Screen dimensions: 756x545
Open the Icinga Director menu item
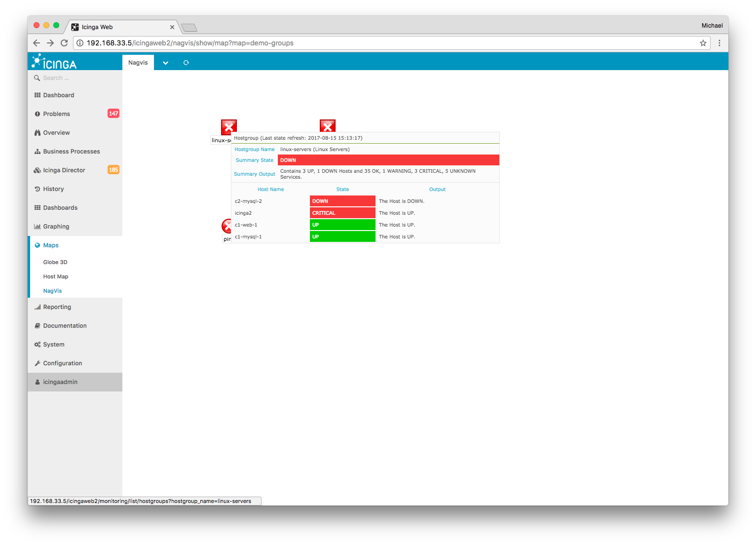75,170
